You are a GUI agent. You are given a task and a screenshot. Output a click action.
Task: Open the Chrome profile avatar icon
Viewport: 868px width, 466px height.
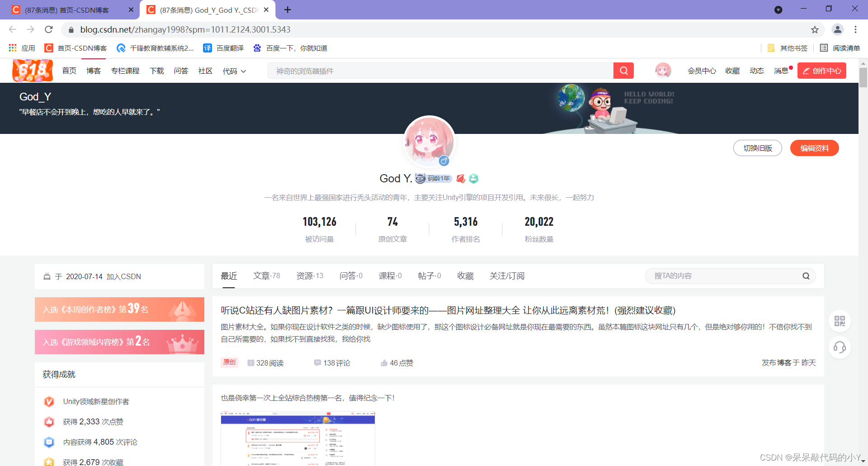click(x=837, y=29)
